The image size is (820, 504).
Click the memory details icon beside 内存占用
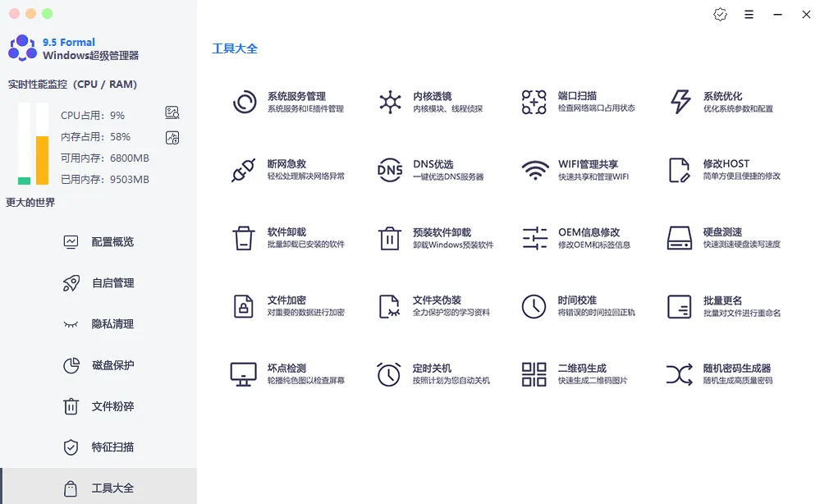pyautogui.click(x=172, y=138)
